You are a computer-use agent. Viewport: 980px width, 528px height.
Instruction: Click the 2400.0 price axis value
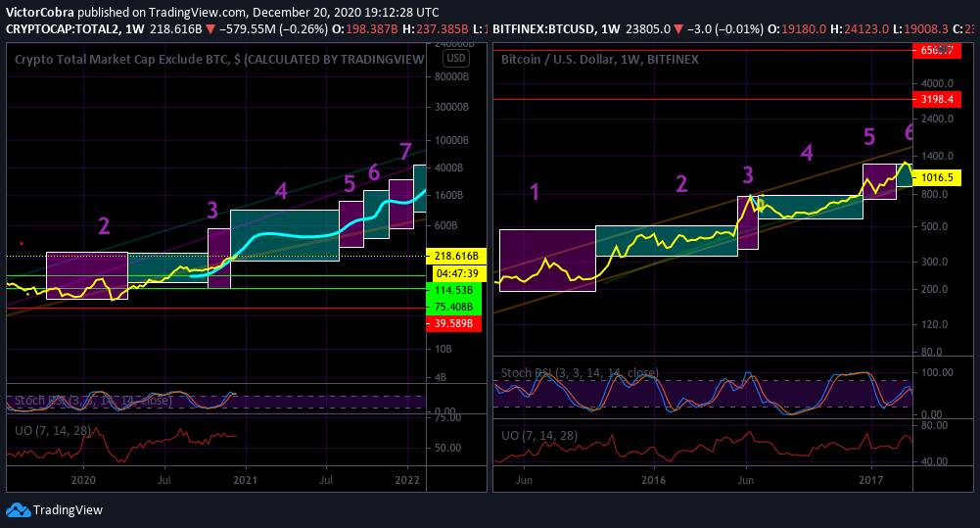click(x=937, y=119)
